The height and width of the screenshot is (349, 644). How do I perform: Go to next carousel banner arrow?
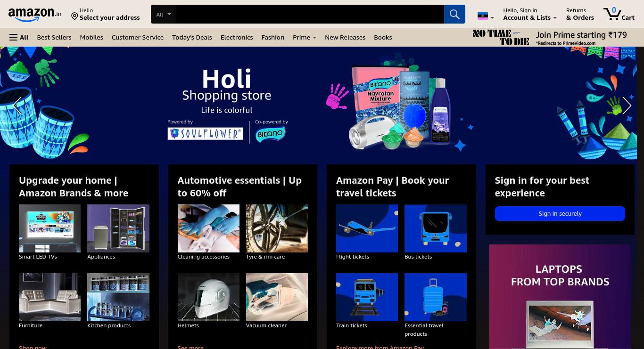click(x=627, y=106)
